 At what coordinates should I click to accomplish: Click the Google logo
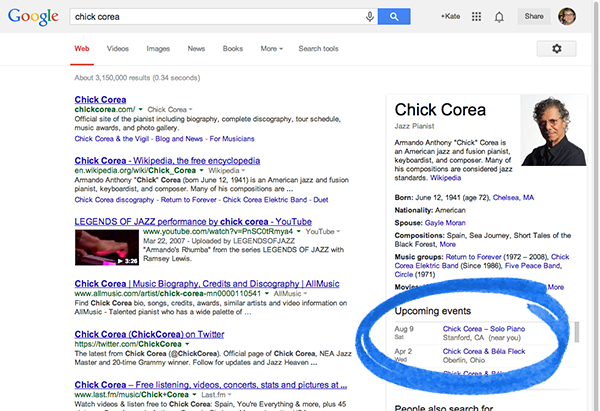pos(33,17)
